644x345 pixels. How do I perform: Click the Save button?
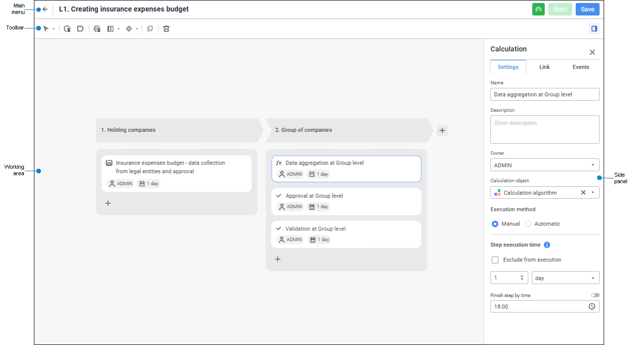pos(588,9)
